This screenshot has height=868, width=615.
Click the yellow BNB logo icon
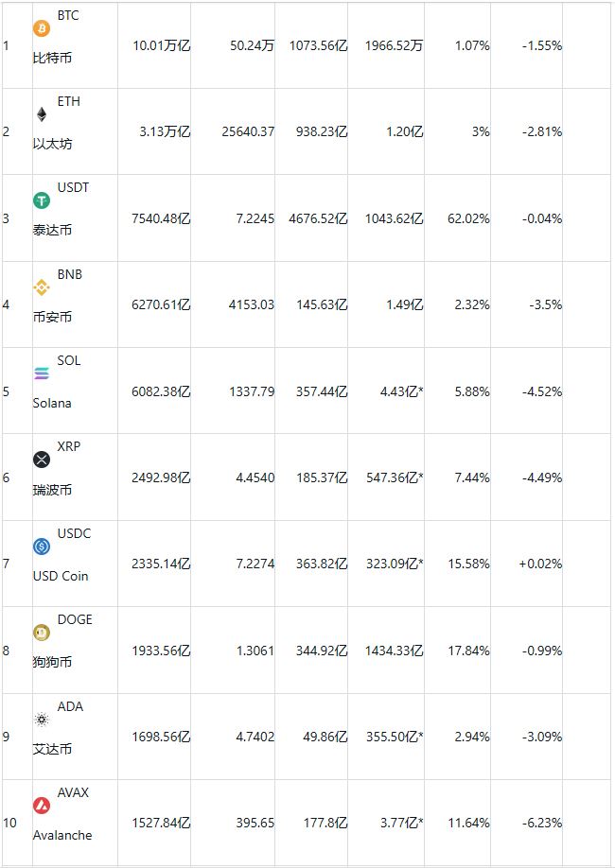click(42, 286)
